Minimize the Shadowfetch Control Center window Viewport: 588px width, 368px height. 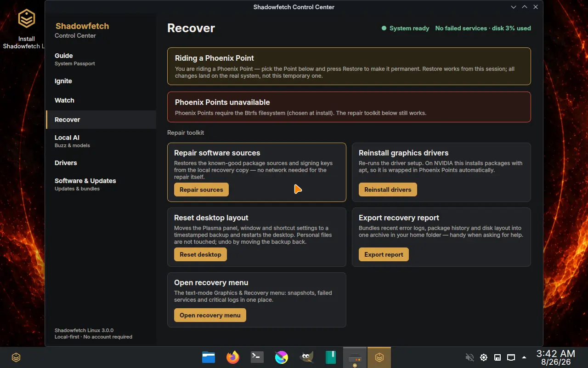(x=514, y=7)
